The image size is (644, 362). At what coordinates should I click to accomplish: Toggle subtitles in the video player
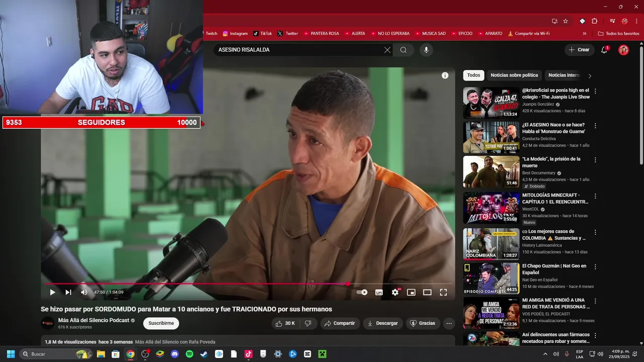379,292
